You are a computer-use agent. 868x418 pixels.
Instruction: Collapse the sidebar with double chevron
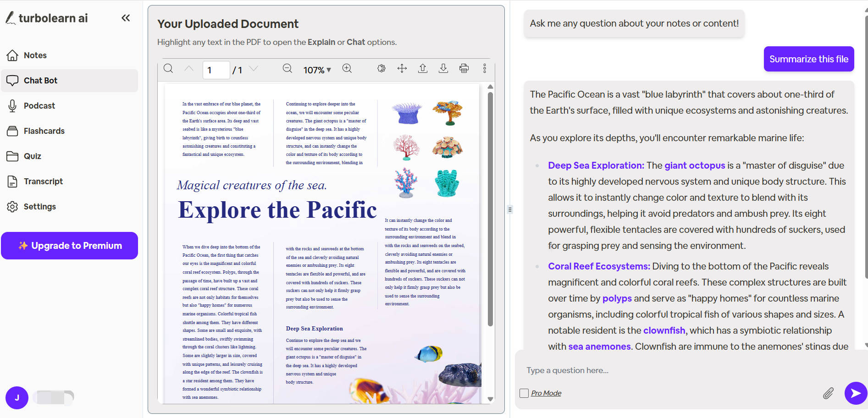point(126,18)
